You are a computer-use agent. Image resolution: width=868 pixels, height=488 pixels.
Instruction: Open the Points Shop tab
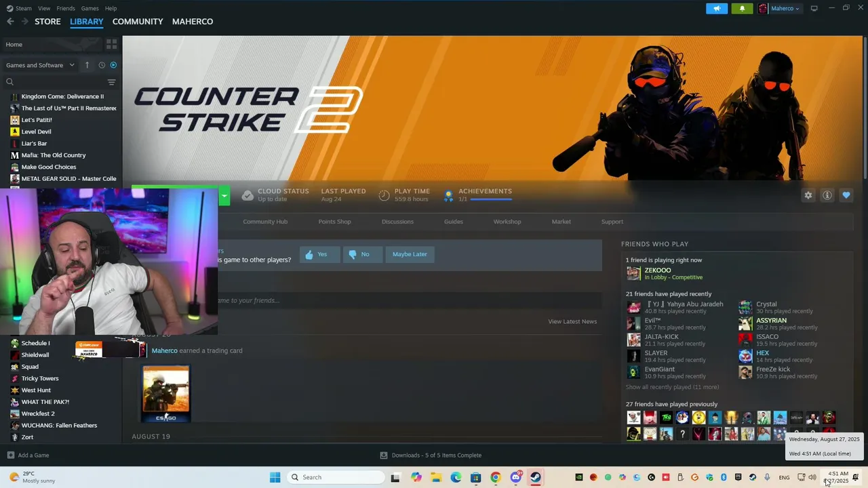click(x=335, y=222)
